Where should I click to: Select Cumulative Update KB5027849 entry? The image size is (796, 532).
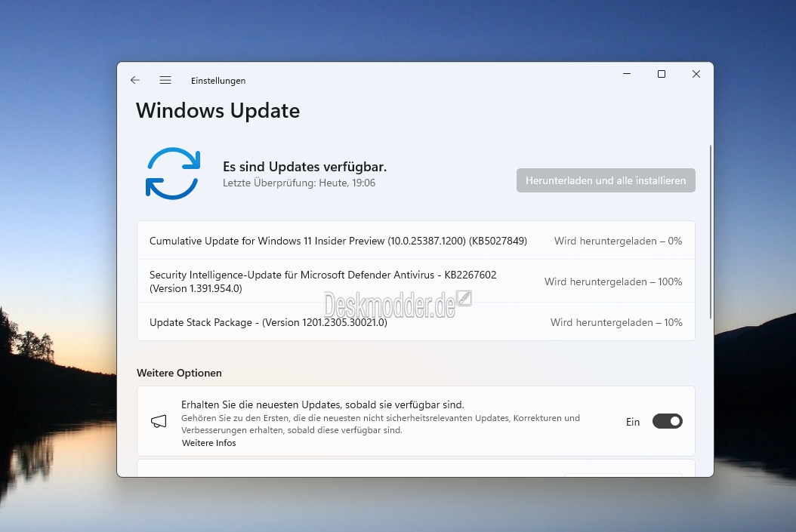click(416, 241)
